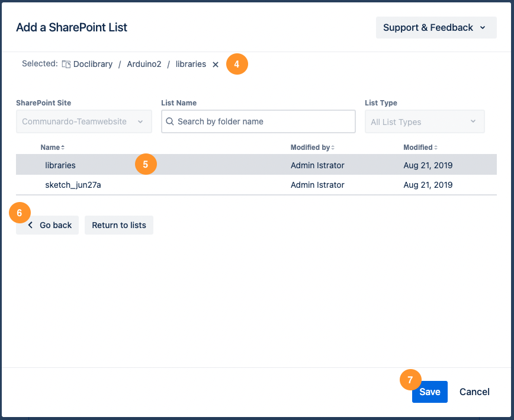Screen dimensions: 514x420
Task: Sort by the Modified by column
Action: [x=312, y=147]
